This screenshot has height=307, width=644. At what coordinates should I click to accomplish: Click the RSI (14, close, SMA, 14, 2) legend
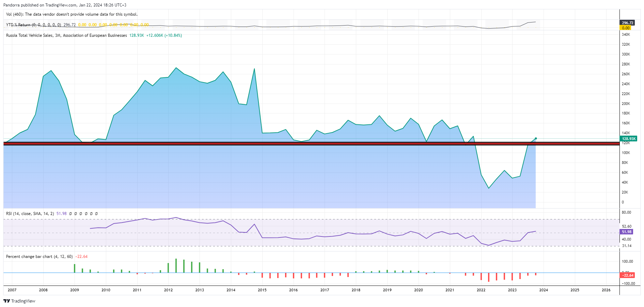30,214
